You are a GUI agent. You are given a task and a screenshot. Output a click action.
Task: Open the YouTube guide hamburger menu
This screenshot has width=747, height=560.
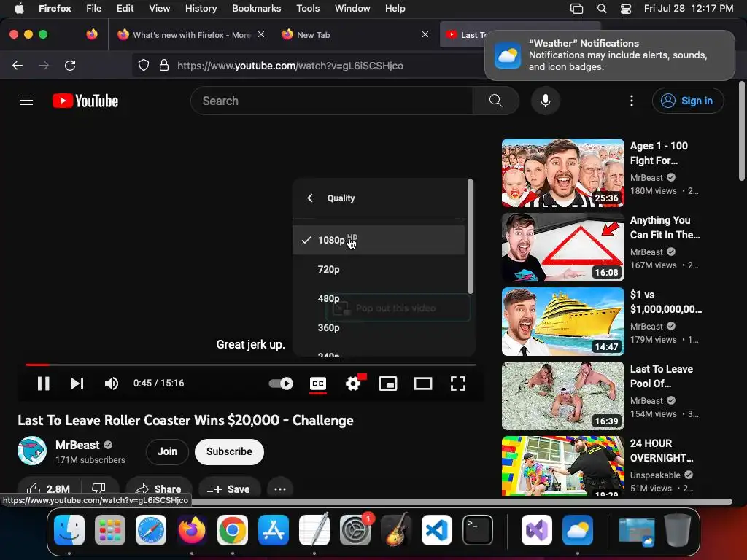pyautogui.click(x=26, y=101)
